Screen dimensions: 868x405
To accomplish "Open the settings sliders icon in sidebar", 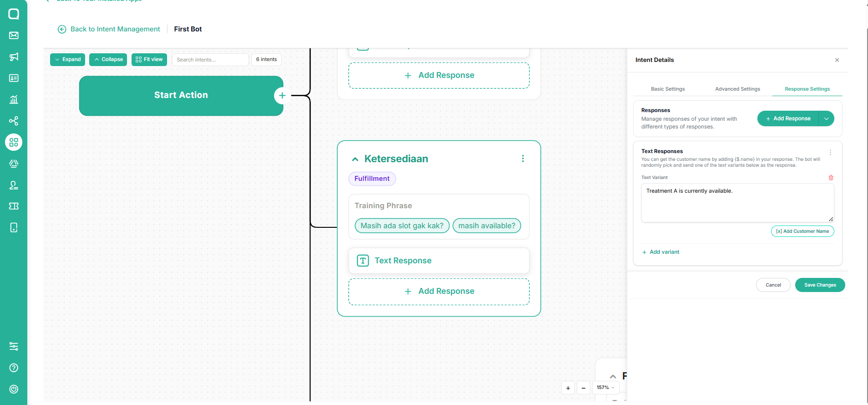I will [x=14, y=346].
